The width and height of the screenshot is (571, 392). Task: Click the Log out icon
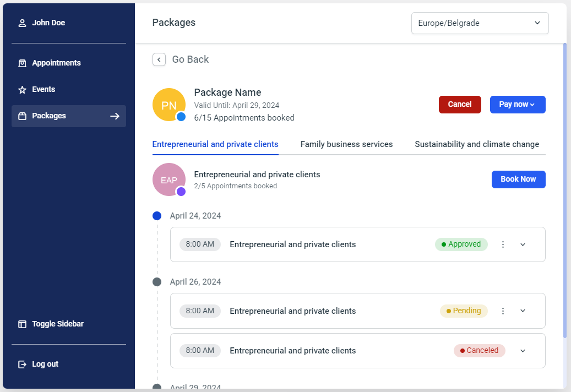[x=22, y=364]
